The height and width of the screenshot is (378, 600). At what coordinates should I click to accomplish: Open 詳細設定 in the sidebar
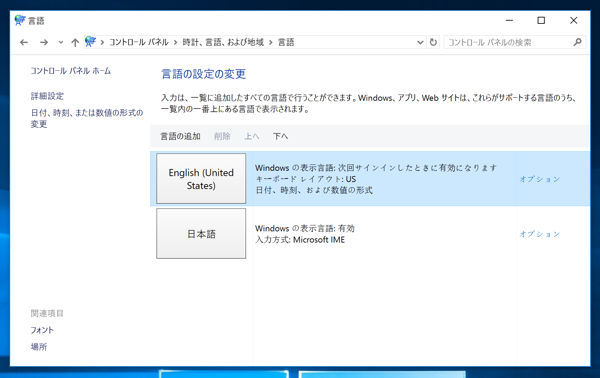pyautogui.click(x=47, y=96)
